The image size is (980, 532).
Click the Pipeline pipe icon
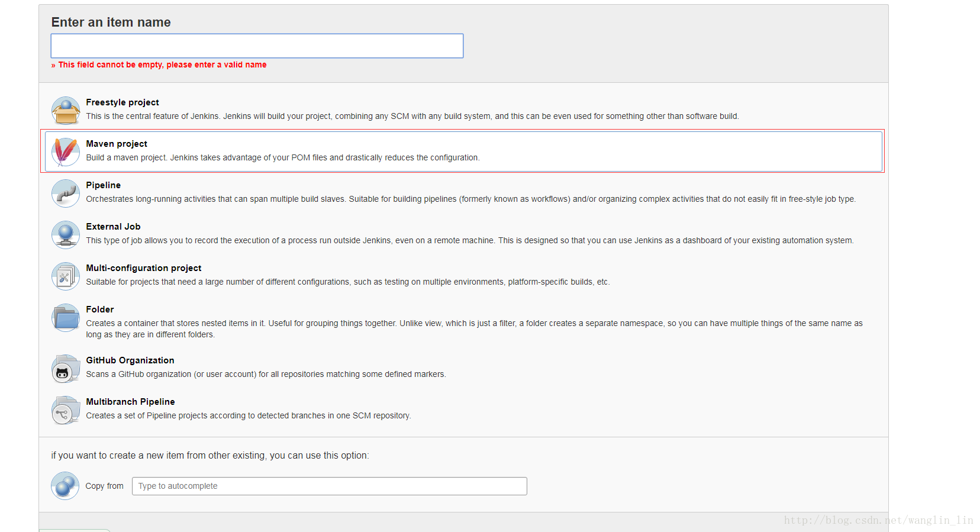click(66, 194)
